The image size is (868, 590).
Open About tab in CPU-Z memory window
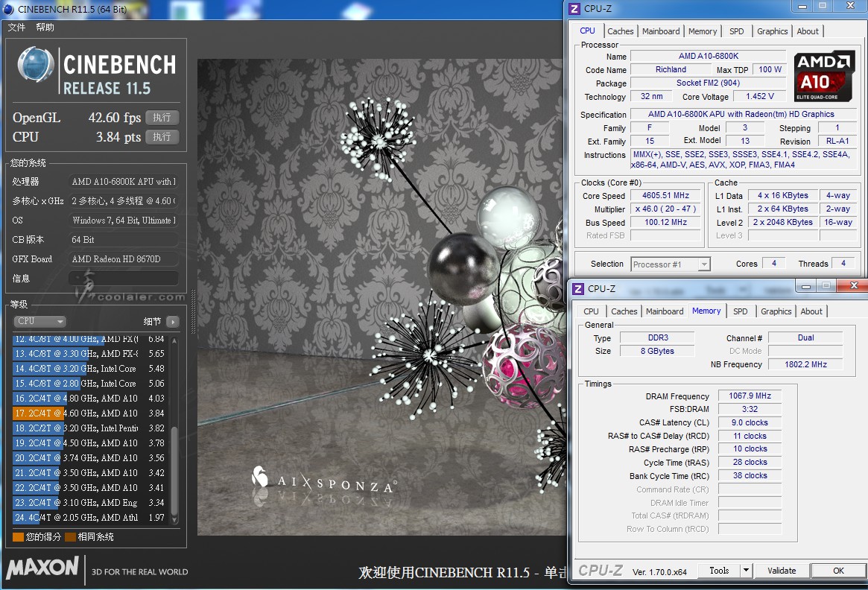tap(811, 311)
